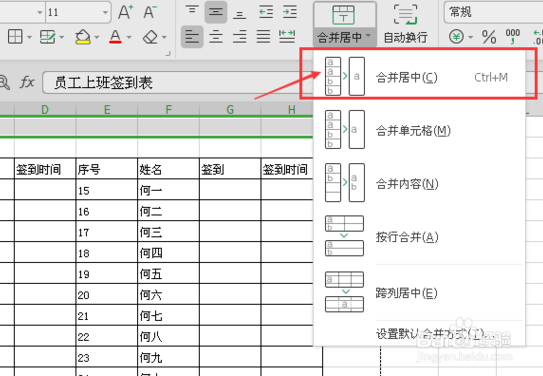Viewport: 543px width, 376px height.
Task: Select column E header
Action: 107,110
